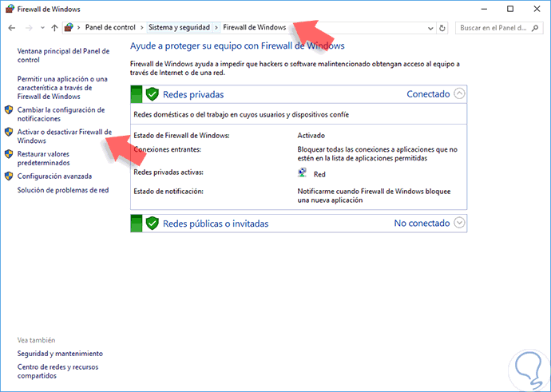Viewport: 551px width, 392px height.
Task: Click the Firewall icon in the title bar
Action: (x=10, y=9)
